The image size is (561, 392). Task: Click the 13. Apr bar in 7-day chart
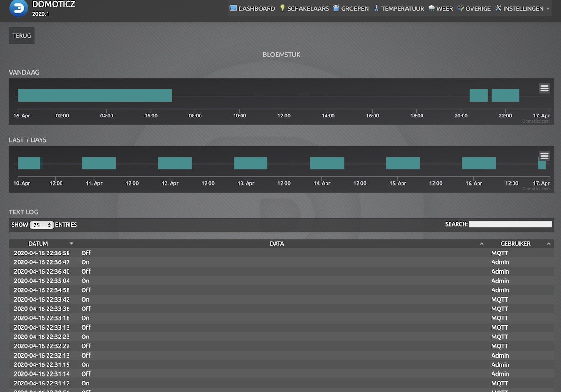pyautogui.click(x=250, y=163)
